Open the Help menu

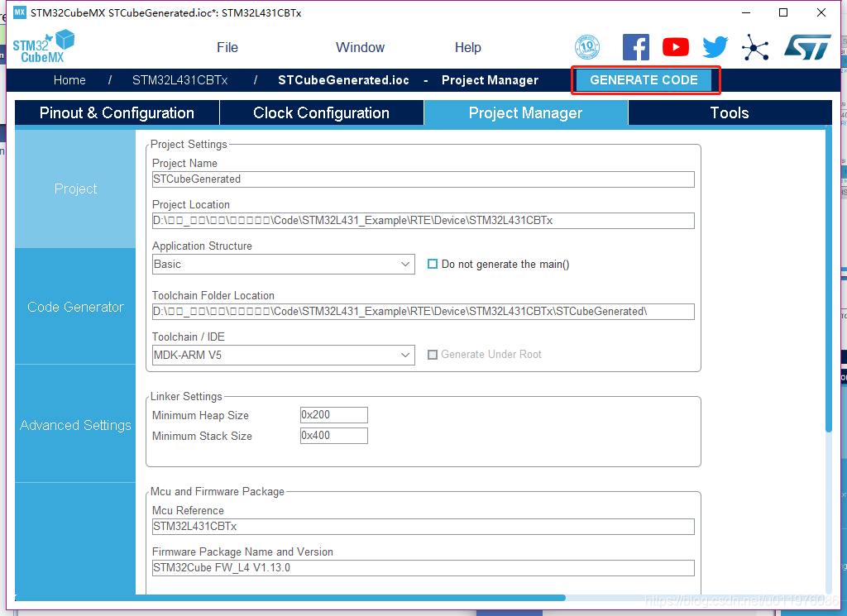coord(468,47)
